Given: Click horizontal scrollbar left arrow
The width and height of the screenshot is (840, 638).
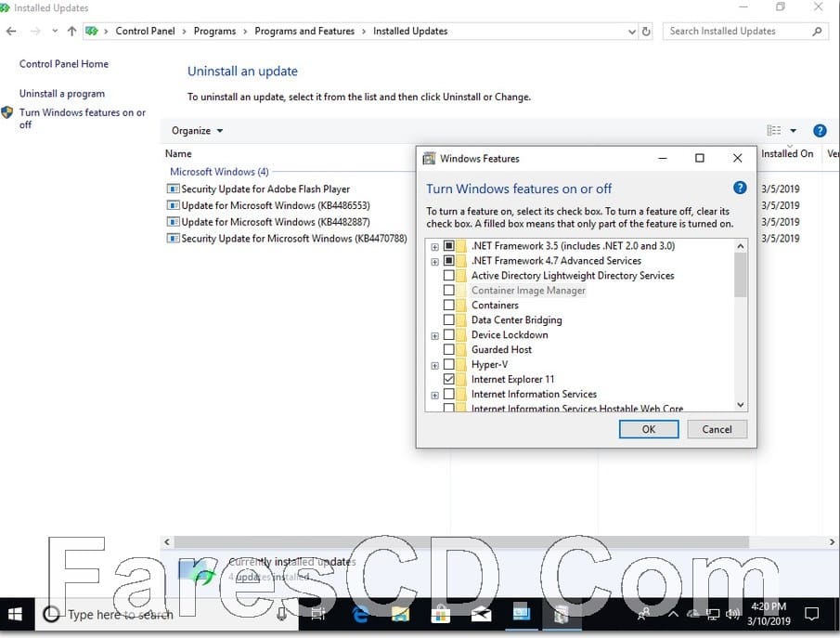Looking at the screenshot, I should 166,542.
